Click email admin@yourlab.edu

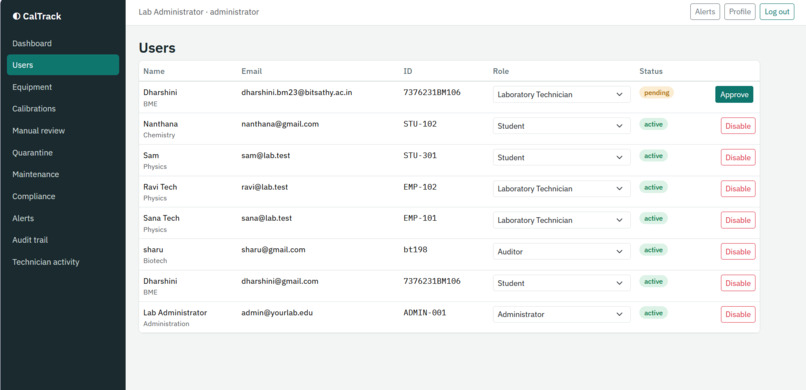(x=277, y=312)
